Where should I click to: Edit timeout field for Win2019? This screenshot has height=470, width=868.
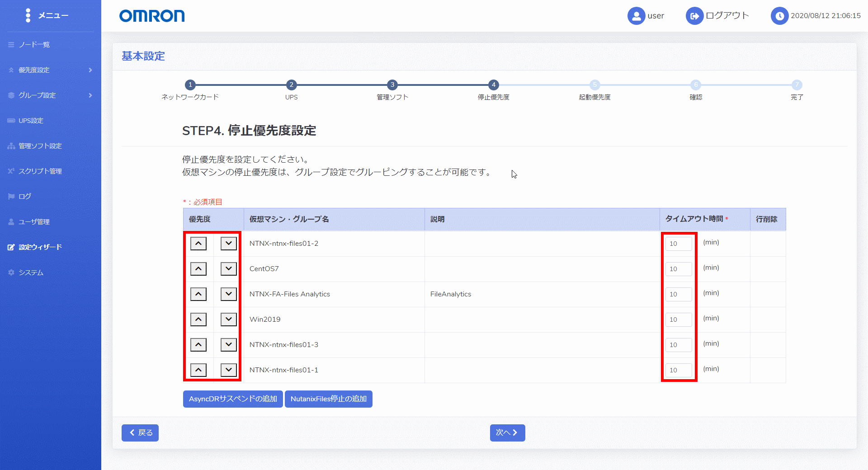(679, 320)
